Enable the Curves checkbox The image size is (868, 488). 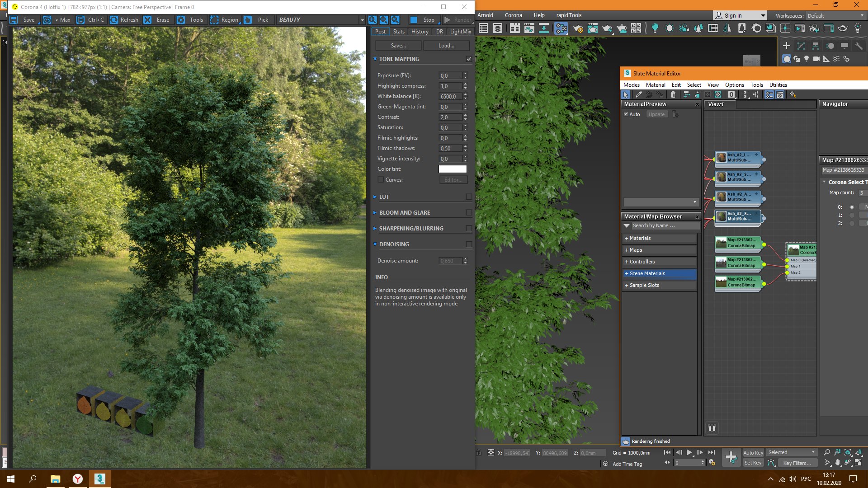click(381, 180)
